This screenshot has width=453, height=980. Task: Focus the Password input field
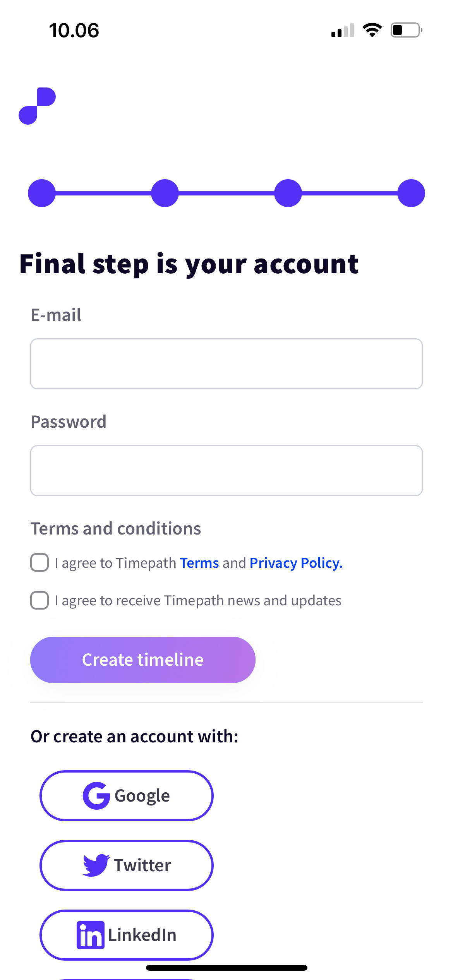[226, 471]
